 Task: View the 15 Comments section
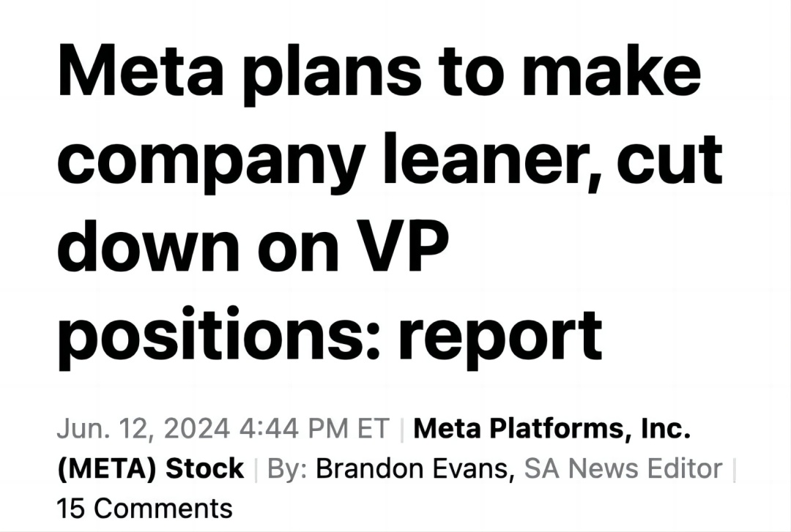click(x=144, y=508)
